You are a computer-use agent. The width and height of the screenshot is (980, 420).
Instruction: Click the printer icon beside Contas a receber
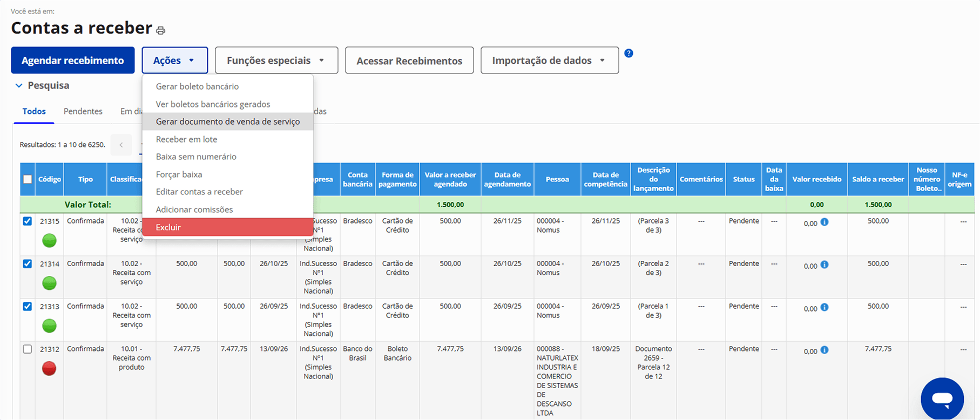tap(160, 31)
